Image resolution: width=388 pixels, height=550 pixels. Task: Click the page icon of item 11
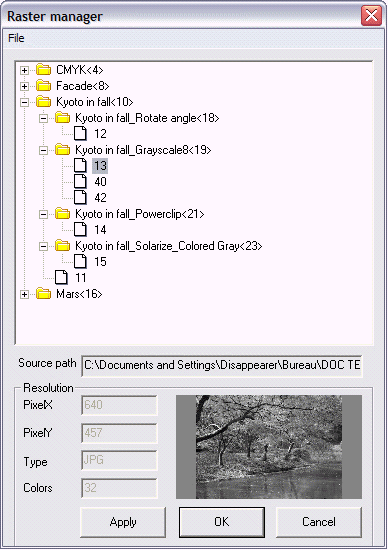click(x=61, y=277)
